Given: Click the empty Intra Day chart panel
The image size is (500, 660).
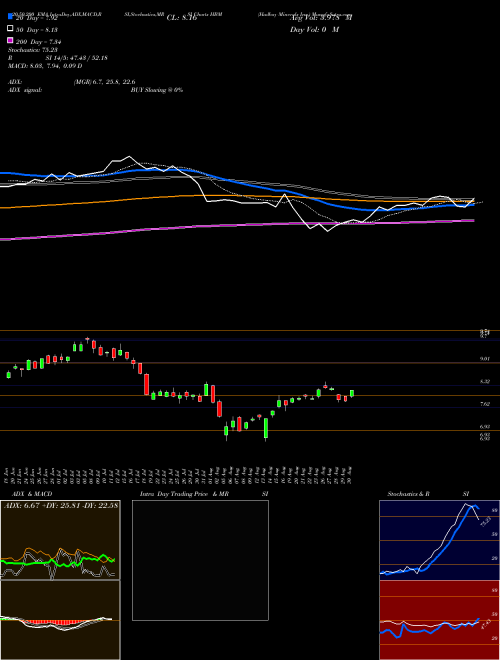Looking at the screenshot, I should (200, 560).
